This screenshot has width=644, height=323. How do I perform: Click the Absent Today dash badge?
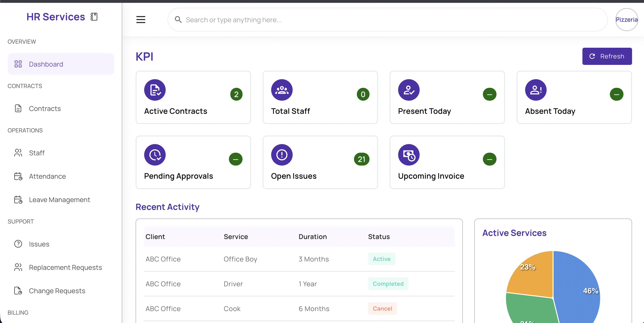[x=617, y=94]
